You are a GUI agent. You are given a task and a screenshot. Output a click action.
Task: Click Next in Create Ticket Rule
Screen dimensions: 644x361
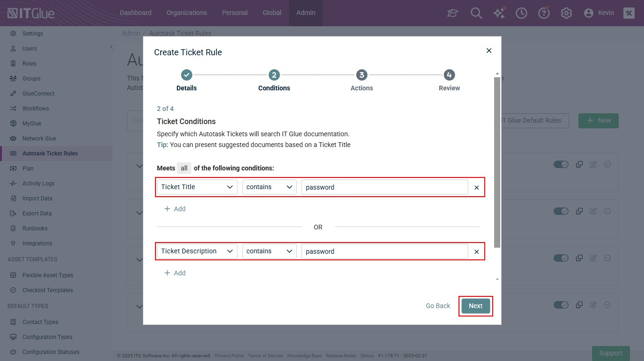[475, 306]
